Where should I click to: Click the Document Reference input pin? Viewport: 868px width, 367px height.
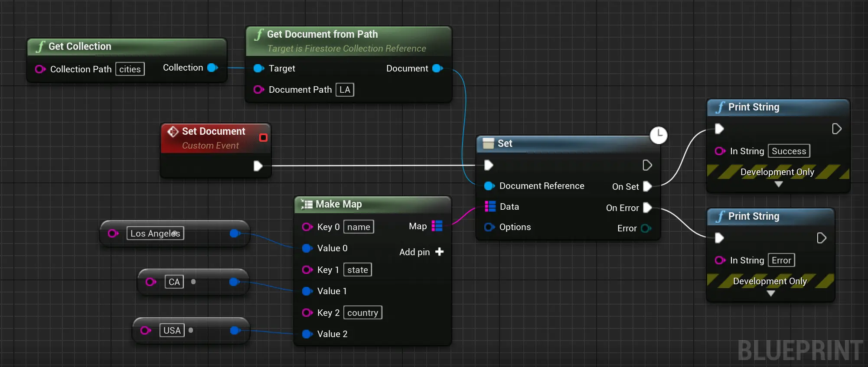pos(489,186)
